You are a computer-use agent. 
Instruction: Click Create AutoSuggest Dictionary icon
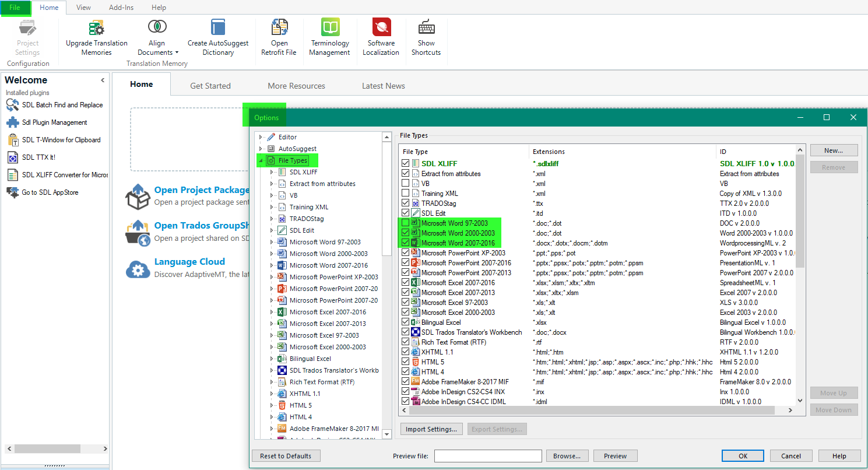(x=218, y=28)
